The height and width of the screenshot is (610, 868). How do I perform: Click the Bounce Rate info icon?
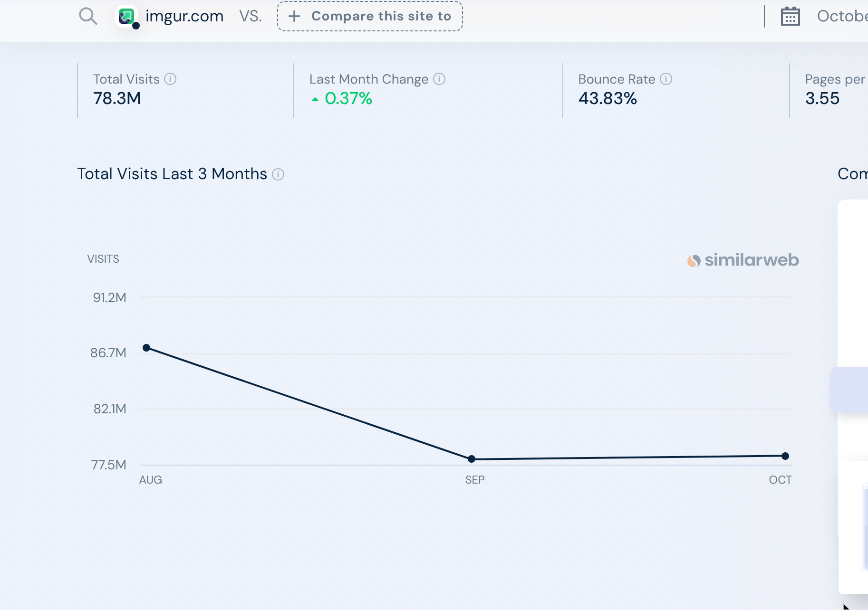[666, 79]
